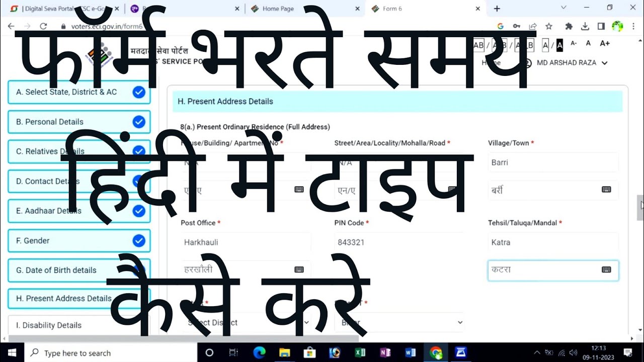The height and width of the screenshot is (362, 644).
Task: Click the page vertical scrollbar thumb
Action: [640, 207]
